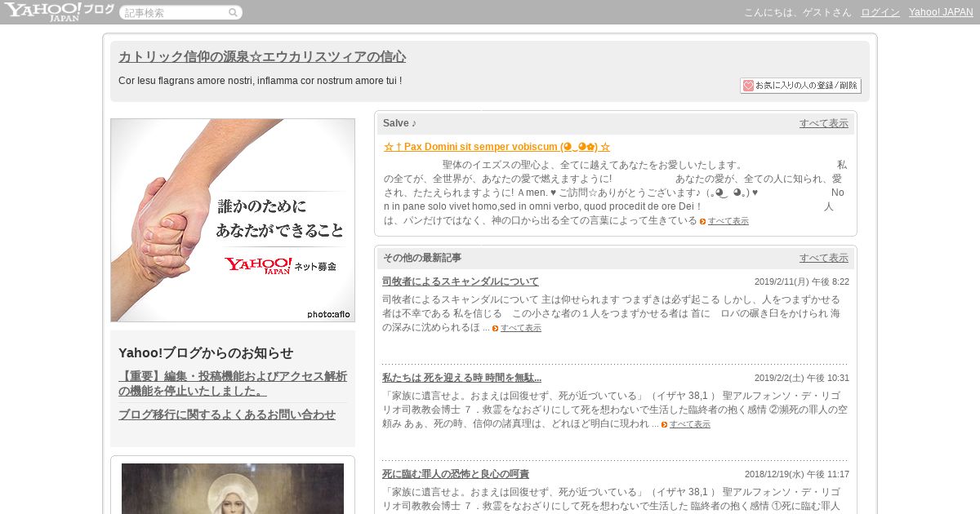Image resolution: width=980 pixels, height=514 pixels.
Task: Click すべて表示 after Salve post text
Action: click(728, 221)
